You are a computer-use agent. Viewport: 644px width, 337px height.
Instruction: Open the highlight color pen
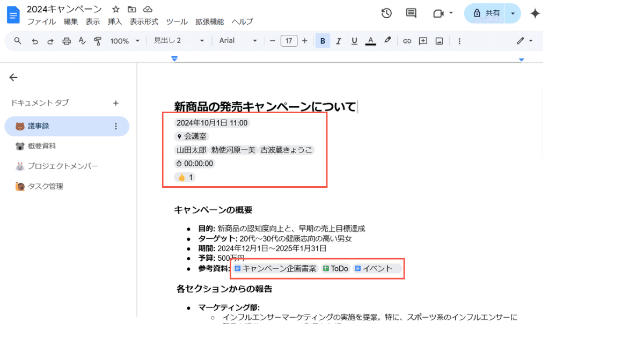[x=387, y=41]
